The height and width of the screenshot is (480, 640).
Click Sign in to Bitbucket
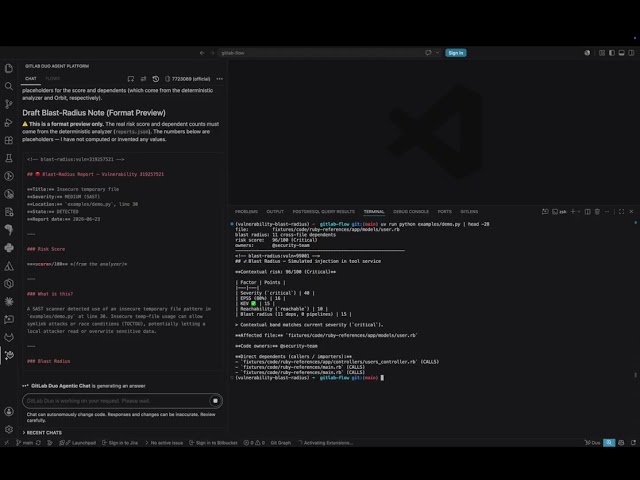213,442
